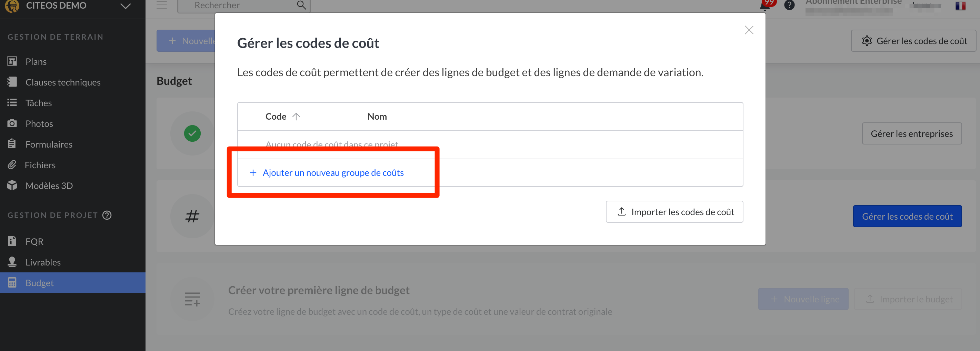
Task: Click Importer les codes de coût button
Action: 674,212
